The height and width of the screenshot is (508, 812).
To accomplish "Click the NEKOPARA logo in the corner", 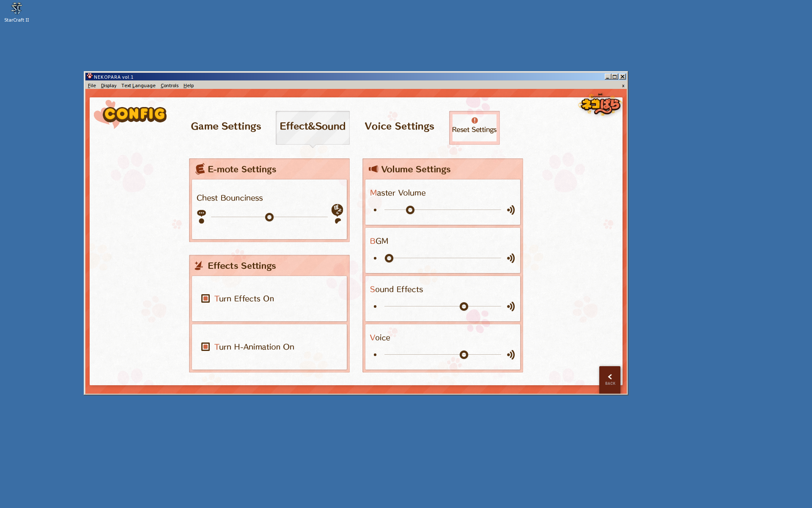I will tap(600, 105).
